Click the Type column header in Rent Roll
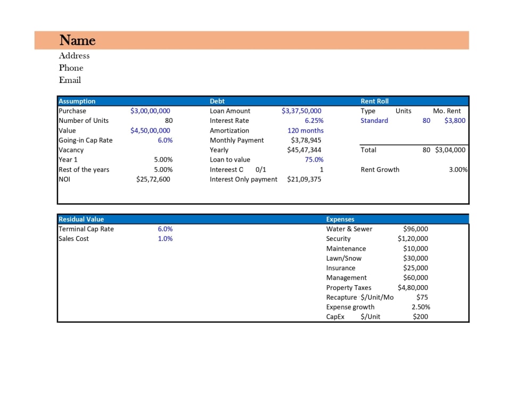Viewport: 532px width, 399px height. click(x=368, y=111)
